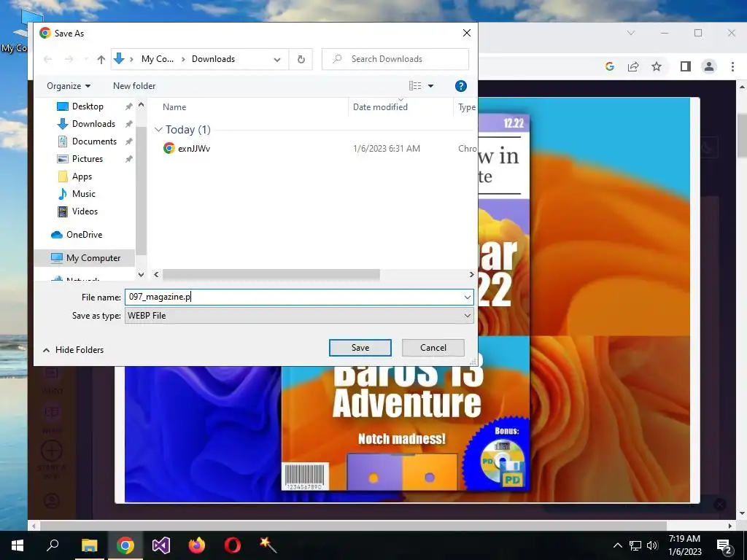Click the Cancel button
Screen dimensions: 747x560
coord(433,348)
